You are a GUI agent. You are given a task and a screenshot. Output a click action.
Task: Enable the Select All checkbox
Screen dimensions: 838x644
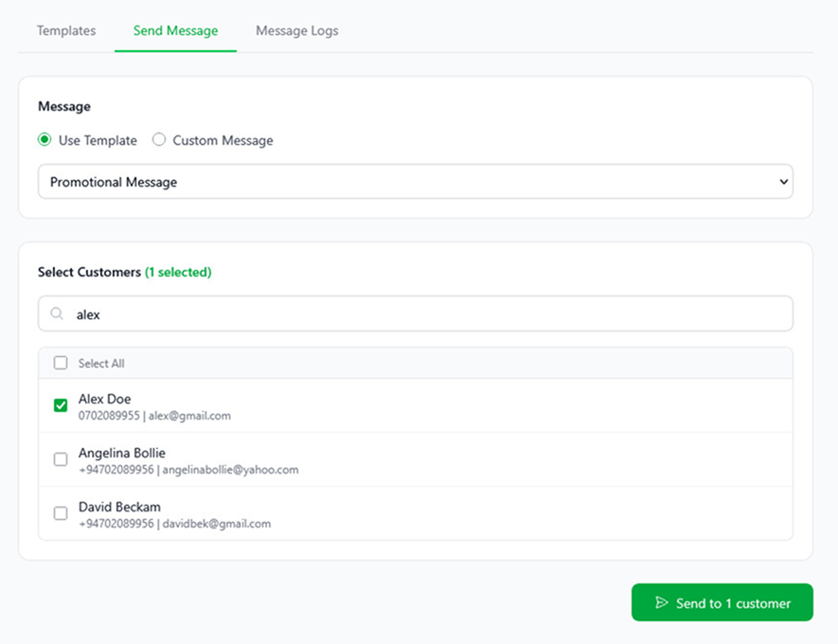pyautogui.click(x=61, y=363)
